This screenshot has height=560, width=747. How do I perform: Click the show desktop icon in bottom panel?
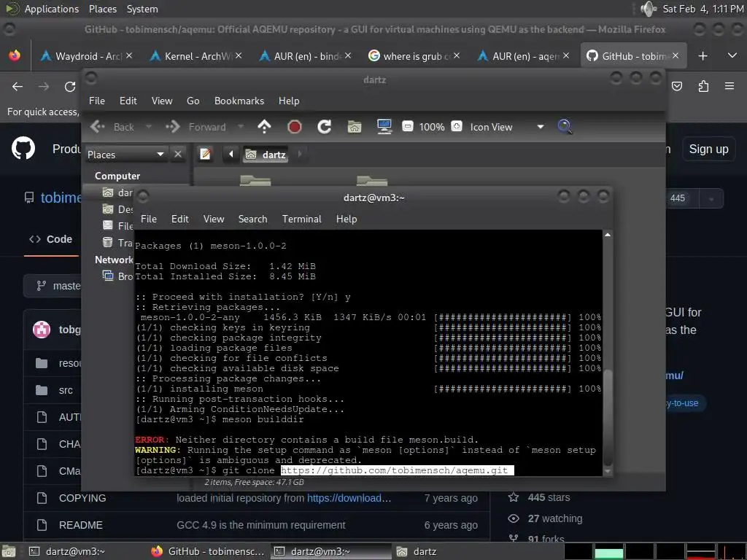pos(9,551)
